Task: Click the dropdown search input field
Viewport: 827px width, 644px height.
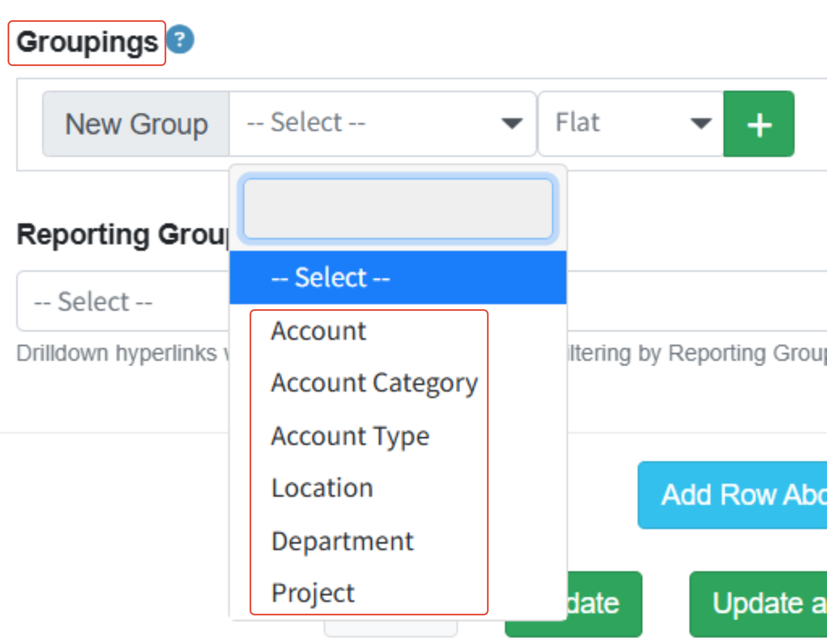Action: (x=398, y=209)
